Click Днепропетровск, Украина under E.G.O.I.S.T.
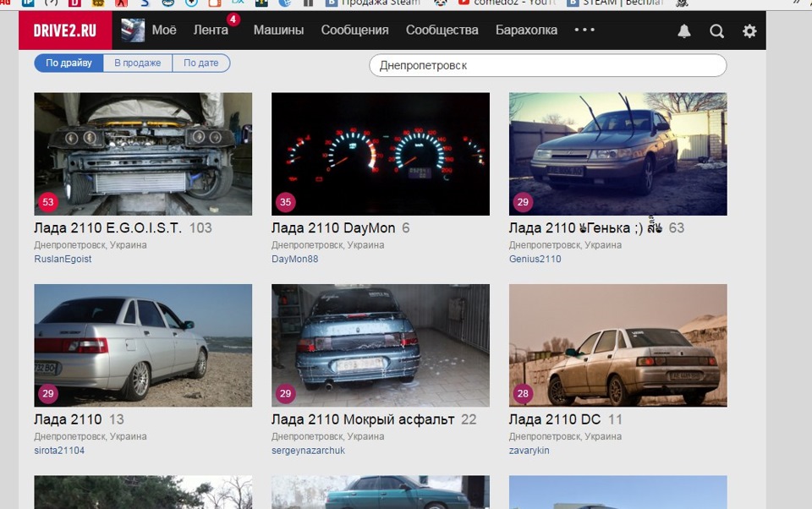Viewport: 812px width, 509px height. [x=91, y=245]
